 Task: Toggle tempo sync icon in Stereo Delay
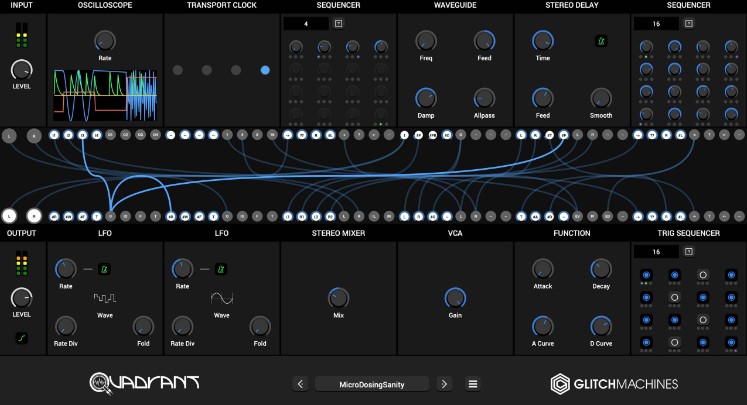tap(601, 41)
